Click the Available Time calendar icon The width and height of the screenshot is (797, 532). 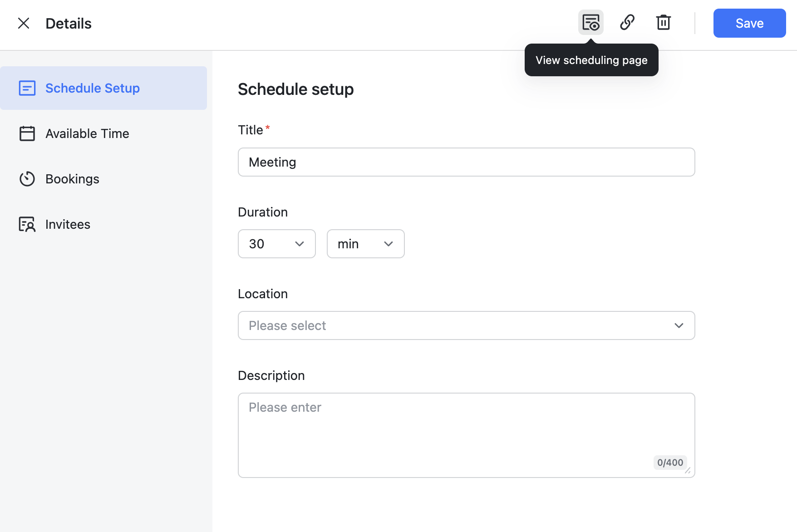(27, 133)
